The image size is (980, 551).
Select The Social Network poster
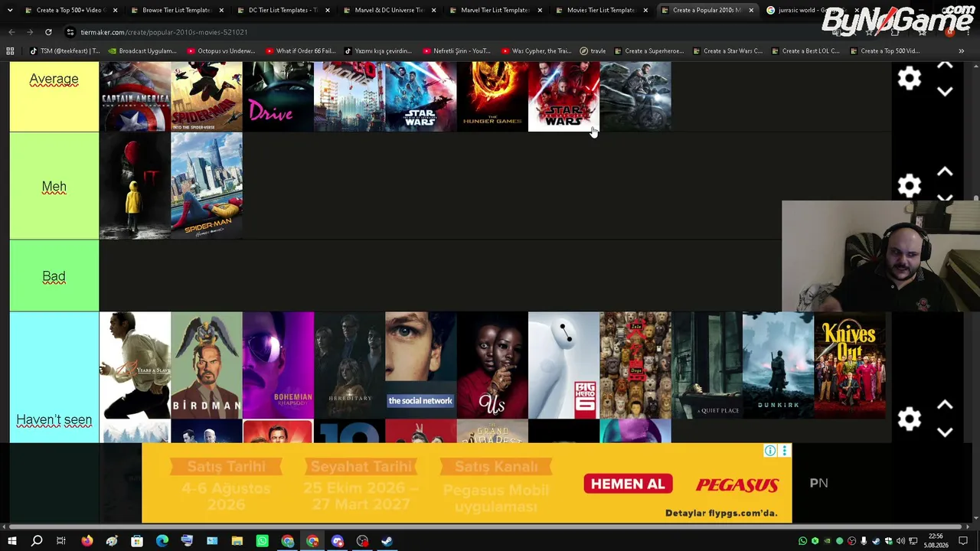[421, 365]
